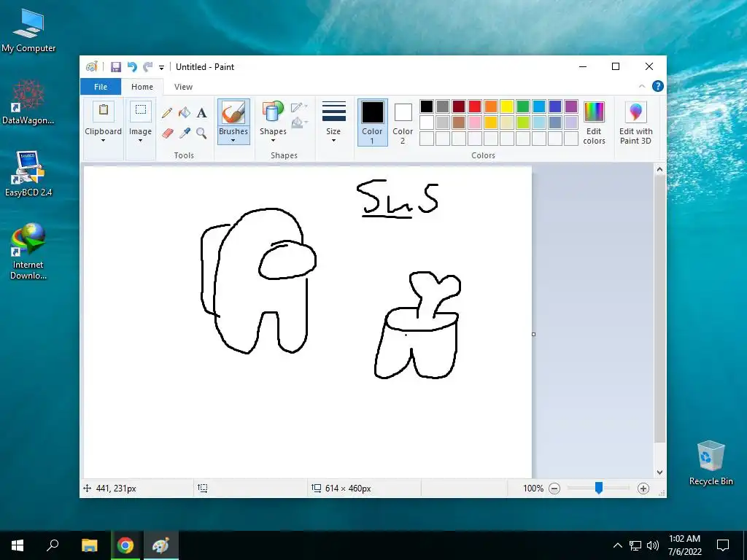The width and height of the screenshot is (747, 560).
Task: Show hidden tray icons chevron
Action: coord(617,545)
